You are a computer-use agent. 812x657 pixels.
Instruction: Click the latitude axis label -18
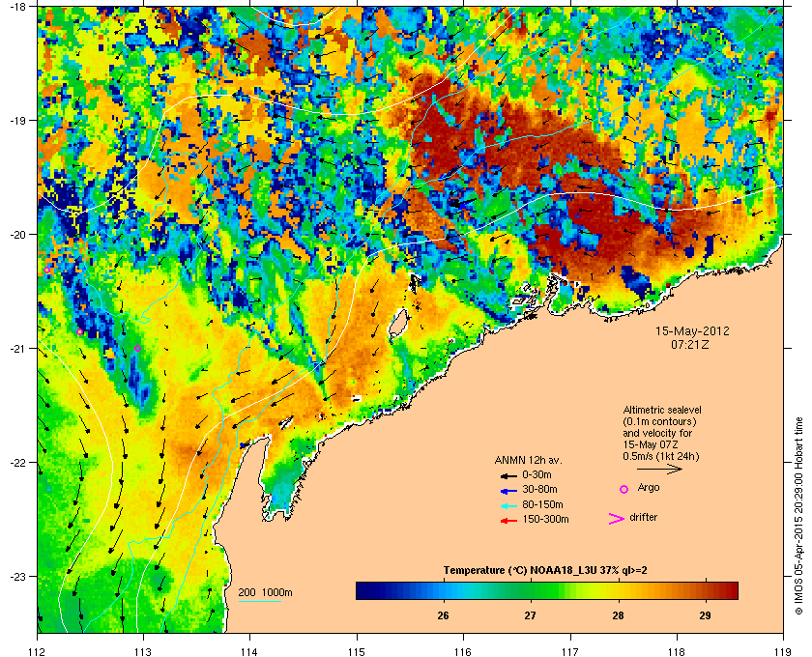click(17, 7)
